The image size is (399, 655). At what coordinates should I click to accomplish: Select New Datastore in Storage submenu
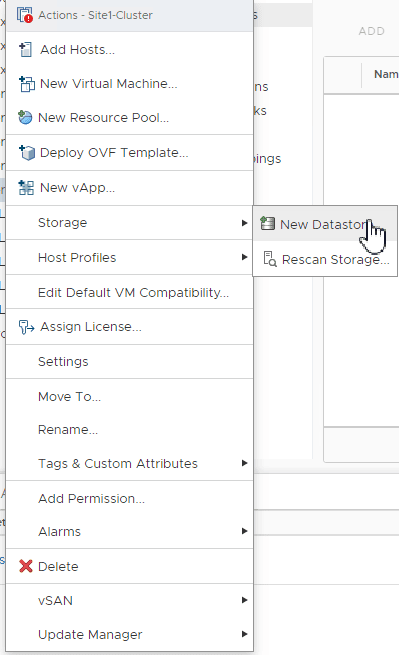325,224
